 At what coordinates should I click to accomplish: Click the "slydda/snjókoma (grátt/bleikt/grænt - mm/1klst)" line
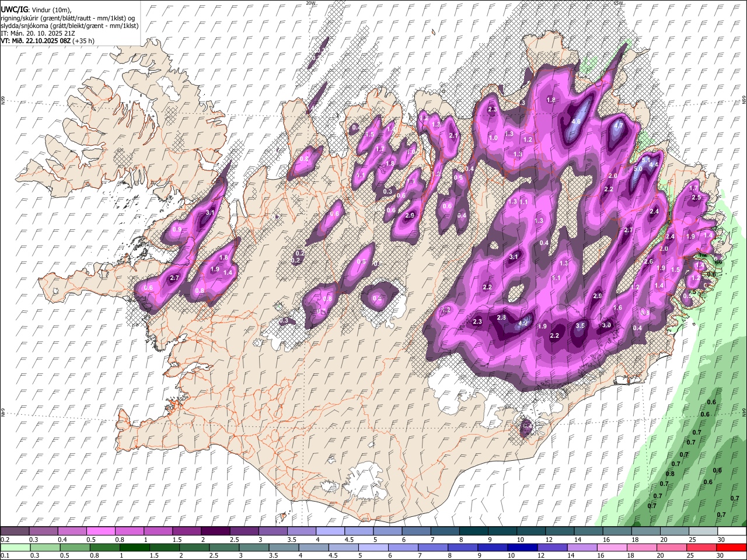pyautogui.click(x=69, y=26)
